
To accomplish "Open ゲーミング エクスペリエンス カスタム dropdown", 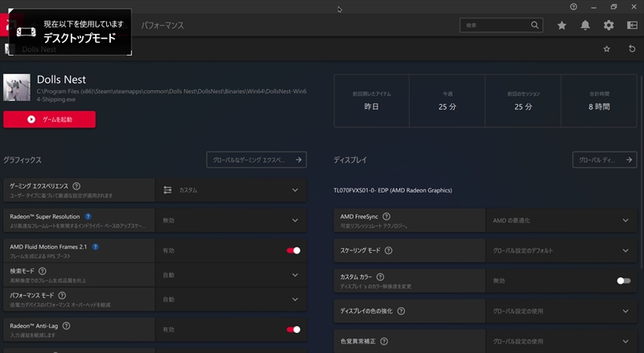I will click(x=231, y=190).
